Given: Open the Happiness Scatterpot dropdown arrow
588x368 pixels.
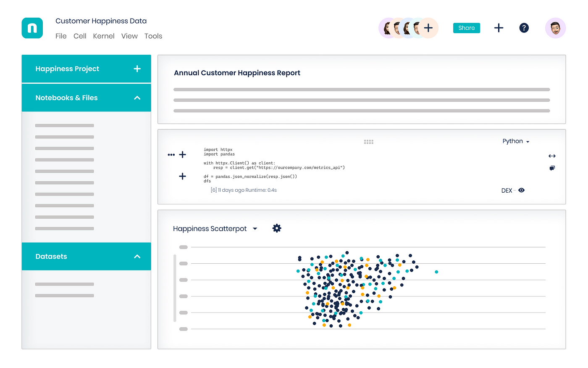Looking at the screenshot, I should [x=255, y=229].
